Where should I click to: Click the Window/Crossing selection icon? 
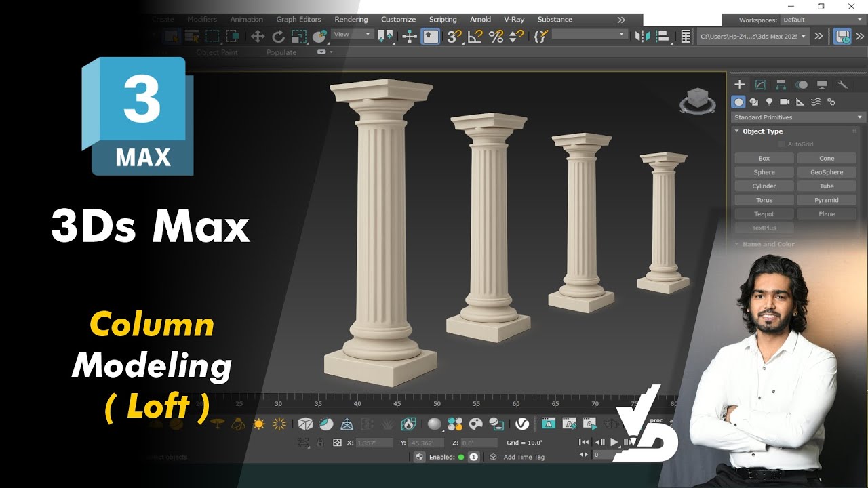(233, 37)
